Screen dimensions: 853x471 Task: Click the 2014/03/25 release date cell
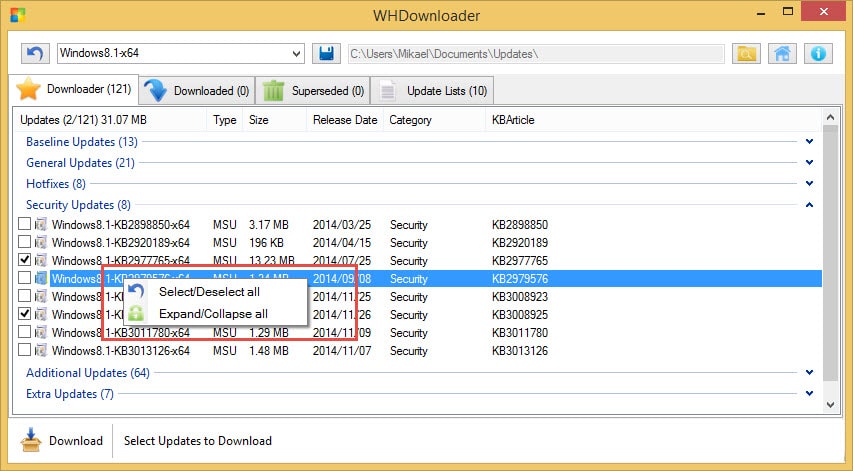click(342, 225)
